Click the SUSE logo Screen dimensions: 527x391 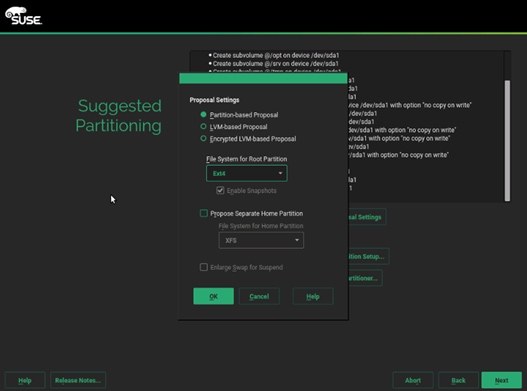coord(24,16)
